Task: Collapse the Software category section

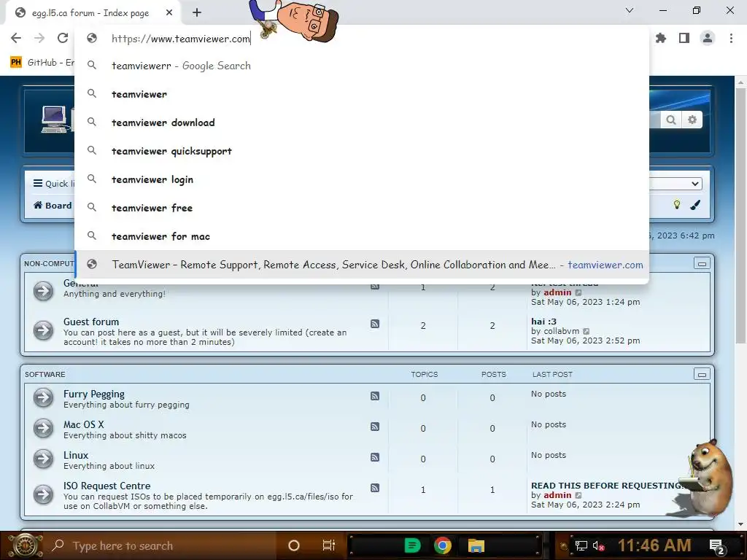Action: tap(702, 374)
